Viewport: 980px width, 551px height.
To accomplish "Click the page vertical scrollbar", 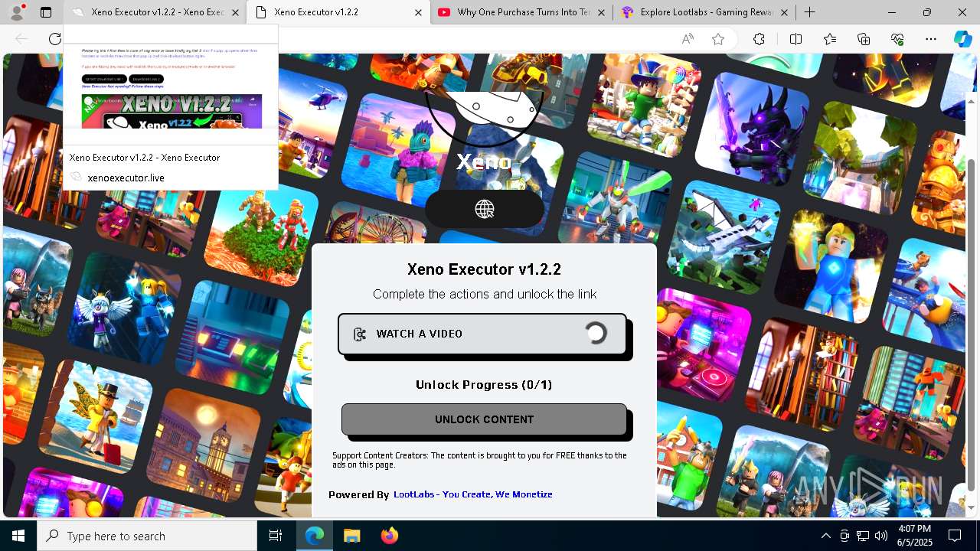I will pos(972,324).
